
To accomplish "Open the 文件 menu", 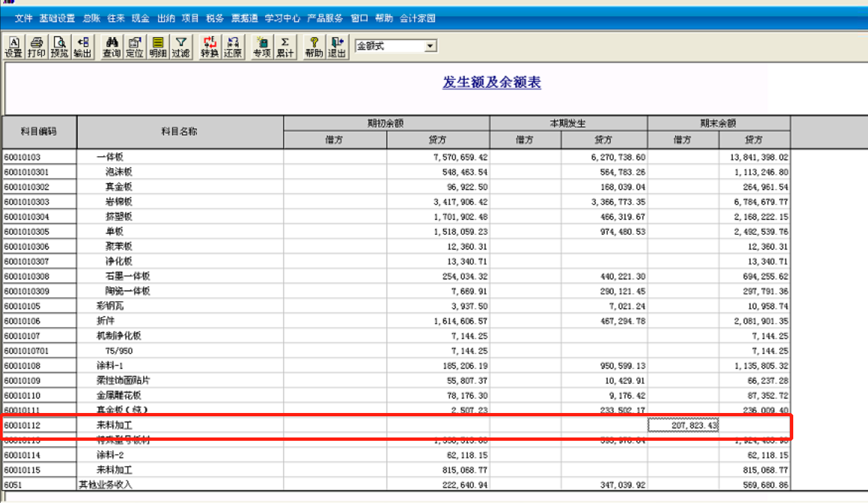I will click(x=24, y=19).
